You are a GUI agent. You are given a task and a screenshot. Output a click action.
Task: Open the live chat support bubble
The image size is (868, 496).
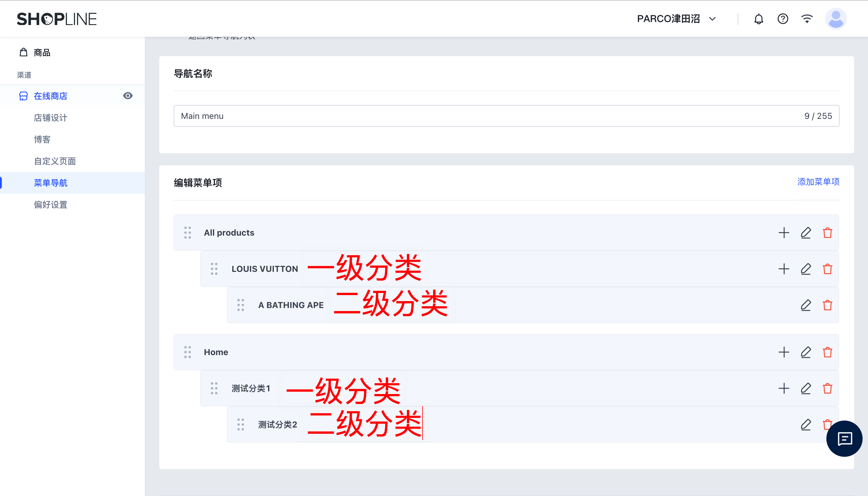(x=844, y=439)
